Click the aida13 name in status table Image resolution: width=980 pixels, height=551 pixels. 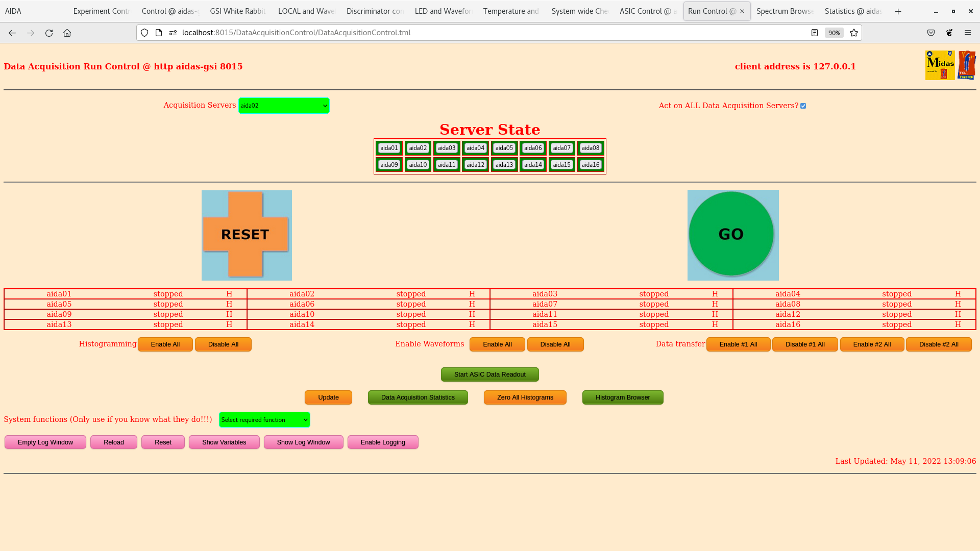(59, 324)
